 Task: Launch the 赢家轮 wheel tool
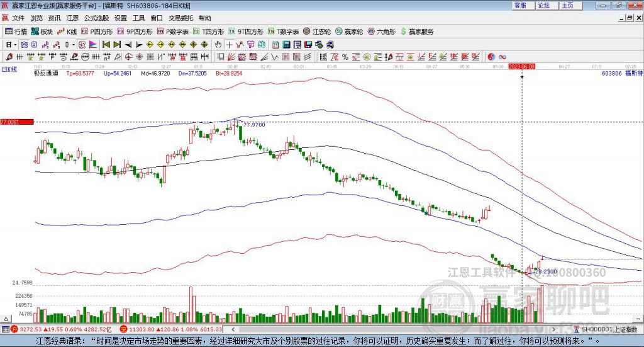tap(349, 31)
